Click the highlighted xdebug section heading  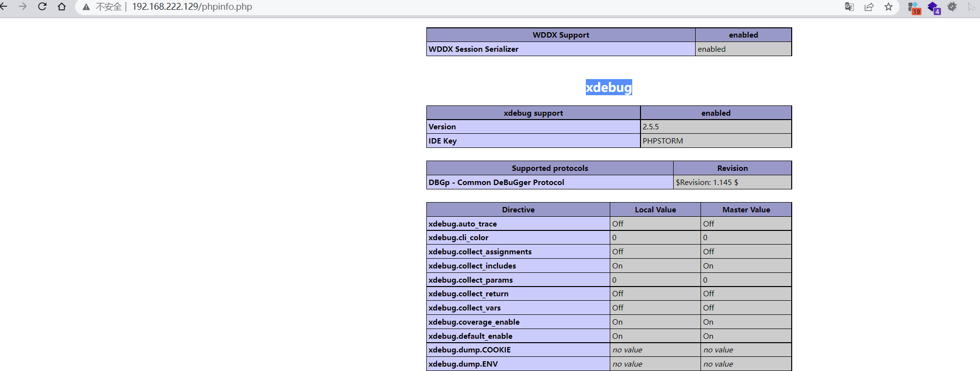(x=609, y=87)
